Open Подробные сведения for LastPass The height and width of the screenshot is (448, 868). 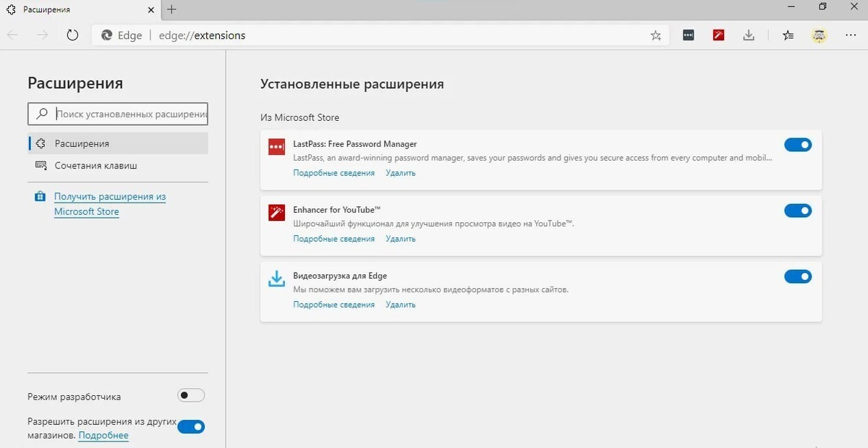[x=333, y=173]
